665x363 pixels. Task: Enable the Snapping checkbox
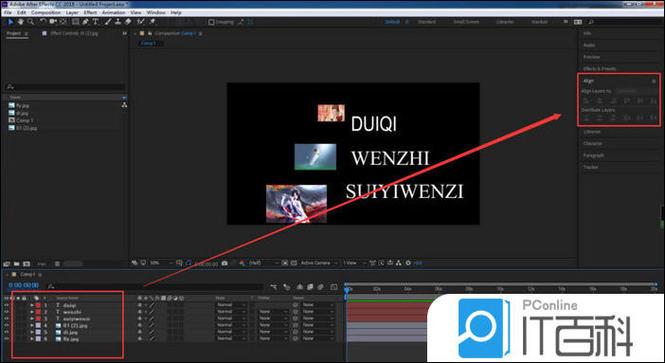211,22
